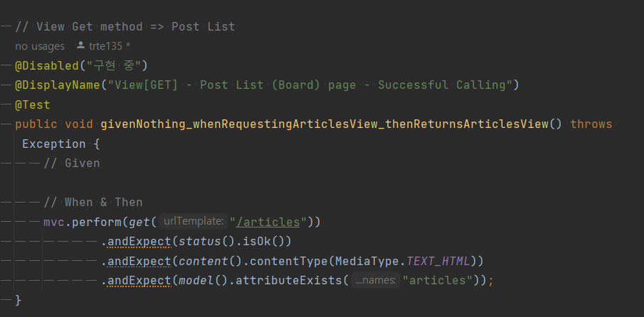Screen dimensions: 644x317
Task: Click the 'urlTemplate:' parameter hint
Action: [193, 222]
